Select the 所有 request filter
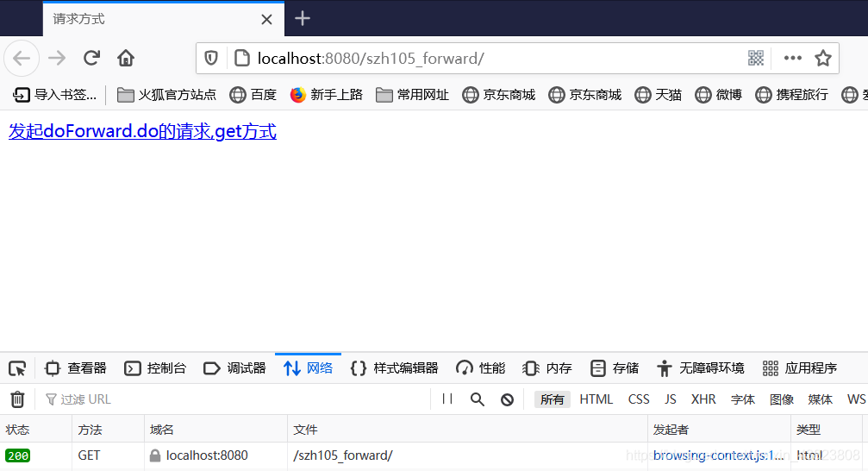This screenshot has height=471, width=868. pyautogui.click(x=553, y=399)
